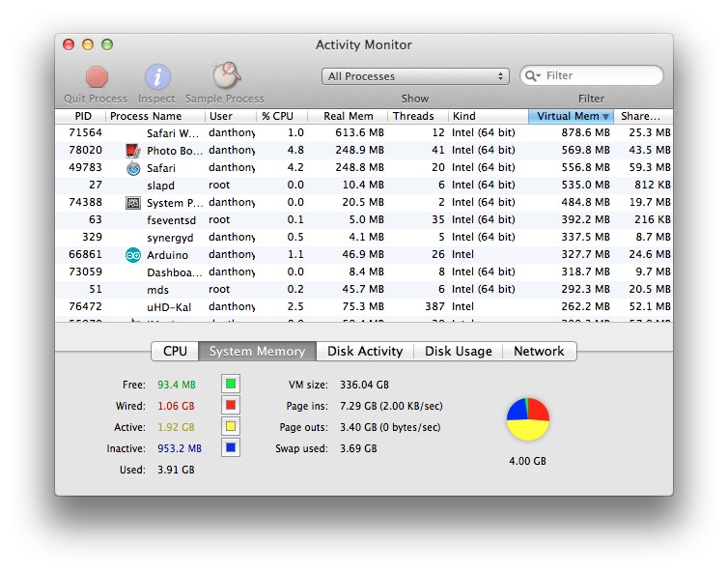The width and height of the screenshot is (728, 572).
Task: Click the System Preferences process icon
Action: click(x=133, y=203)
